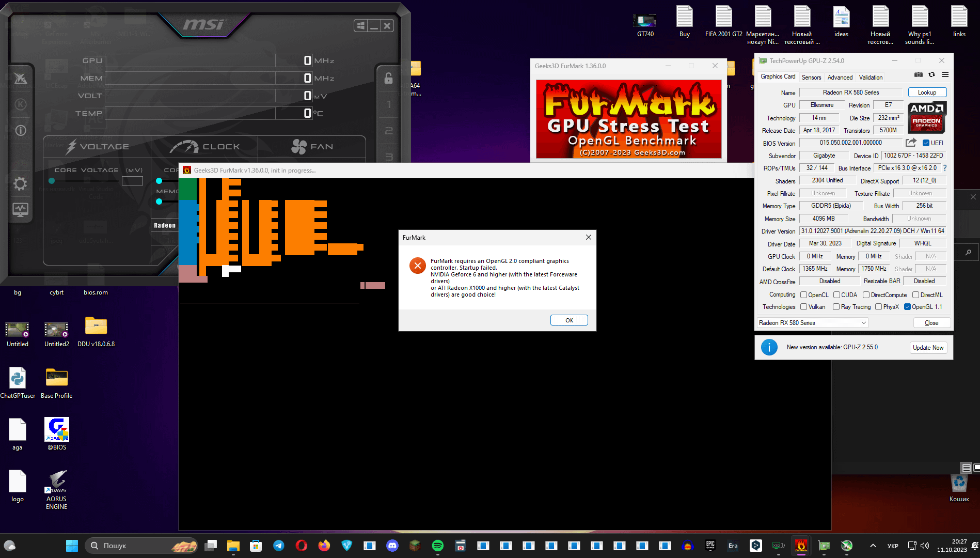Select the GT740 desktop icon
Image resolution: width=980 pixels, height=558 pixels.
tap(645, 25)
